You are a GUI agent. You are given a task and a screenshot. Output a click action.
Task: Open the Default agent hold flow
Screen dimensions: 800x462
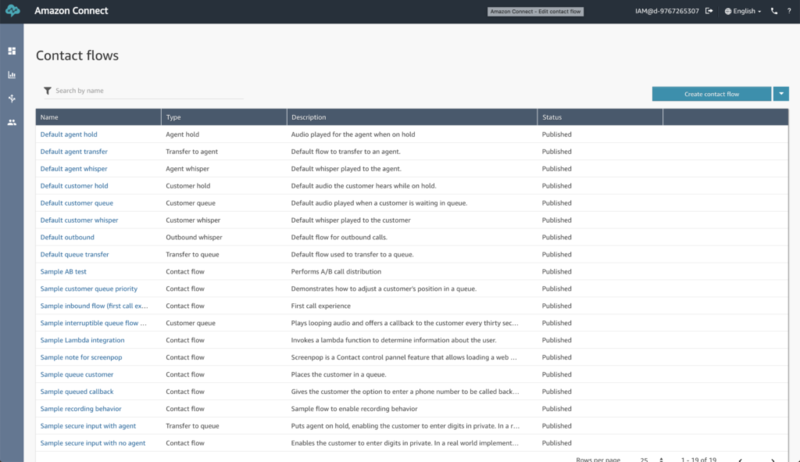(68, 135)
